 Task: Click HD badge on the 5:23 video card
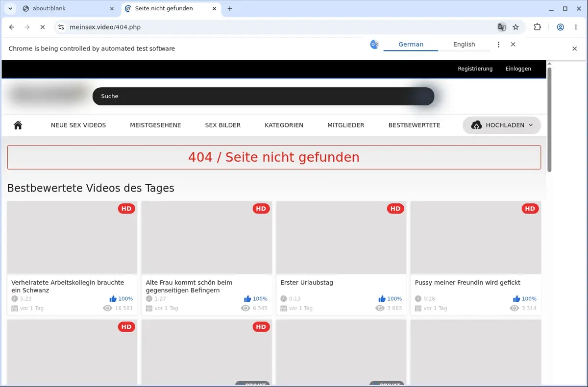pos(126,209)
